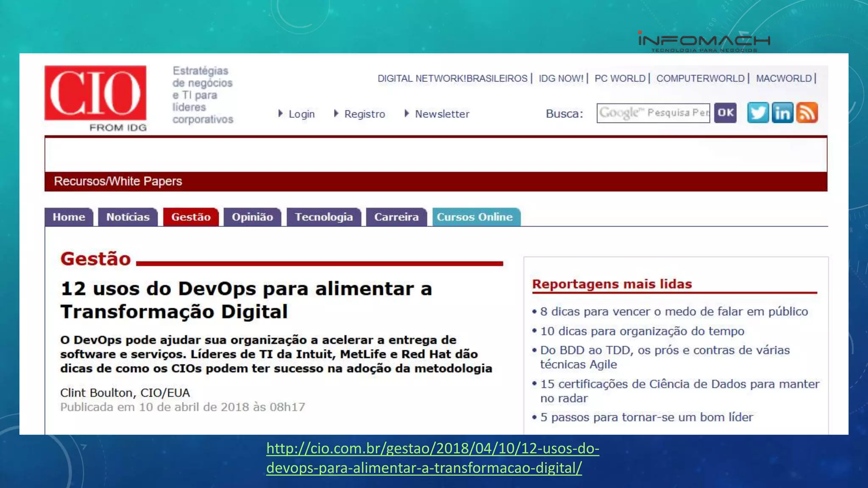Click the Infomach logo
Image resolution: width=868 pixels, height=488 pixels.
704,42
